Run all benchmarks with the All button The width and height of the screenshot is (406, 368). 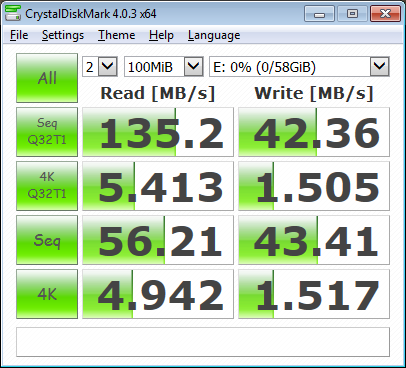(47, 78)
